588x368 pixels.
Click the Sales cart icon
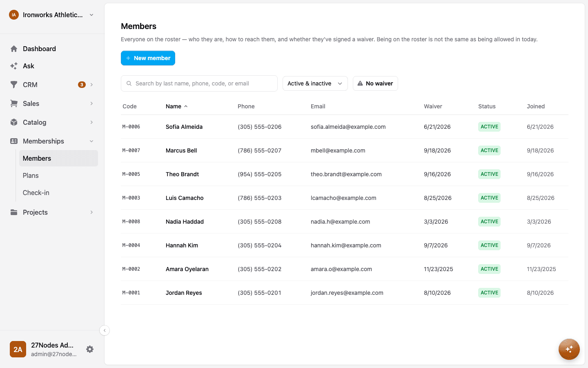pos(14,103)
